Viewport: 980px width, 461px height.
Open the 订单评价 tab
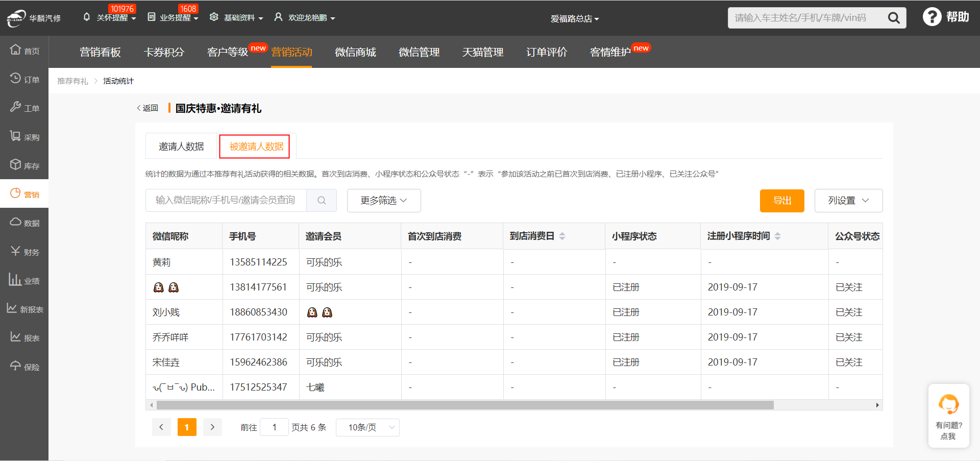pos(547,52)
